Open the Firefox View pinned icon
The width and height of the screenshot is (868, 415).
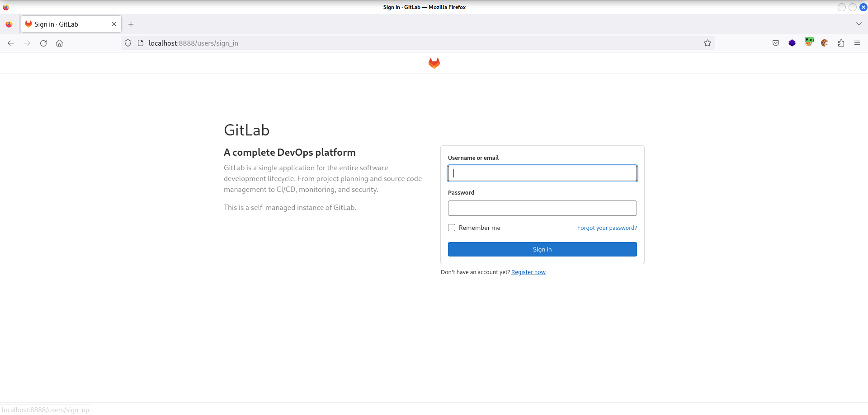tap(9, 24)
